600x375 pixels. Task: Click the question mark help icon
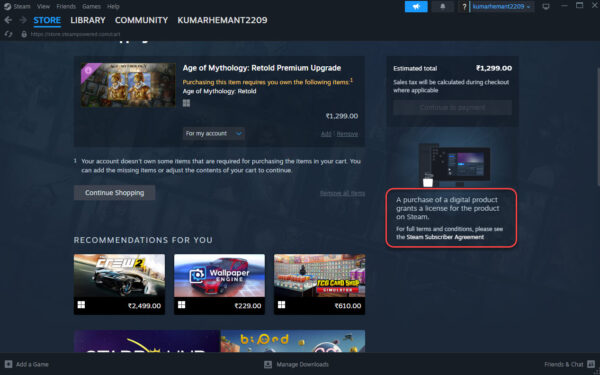[x=464, y=7]
